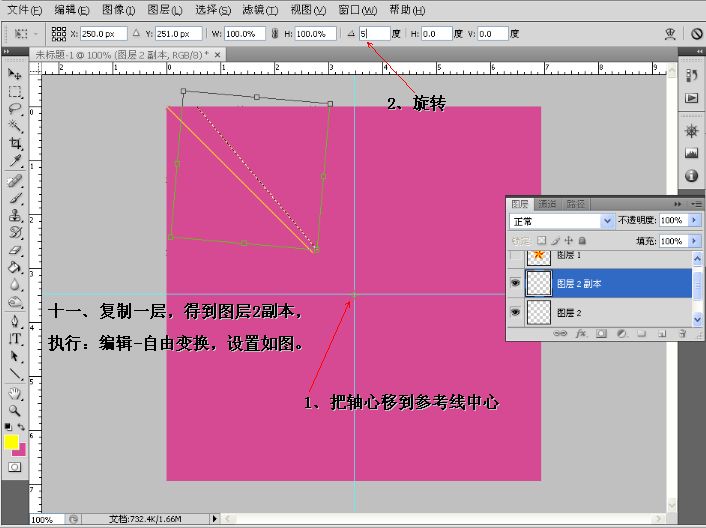Select the Blur tool
The height and width of the screenshot is (528, 706).
pos(15,284)
